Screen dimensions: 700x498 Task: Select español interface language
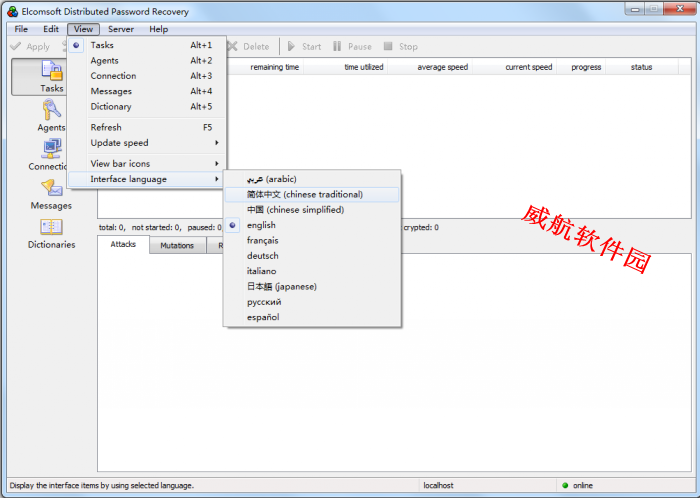[x=312, y=317]
